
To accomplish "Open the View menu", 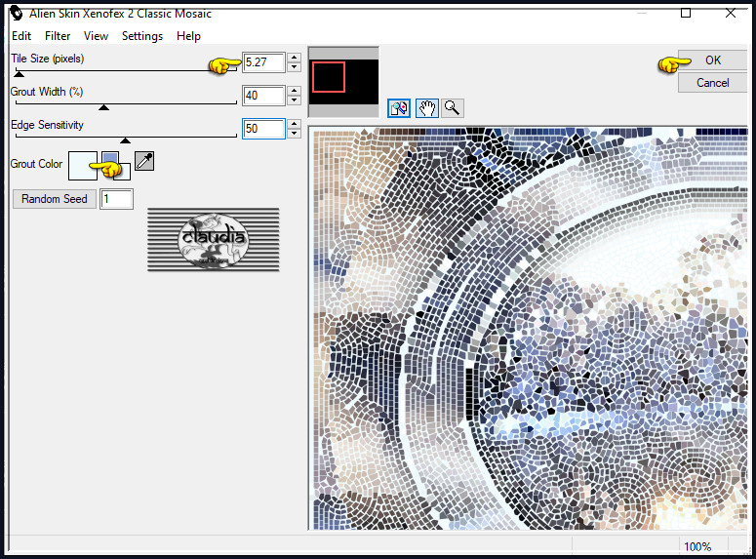I will point(96,36).
